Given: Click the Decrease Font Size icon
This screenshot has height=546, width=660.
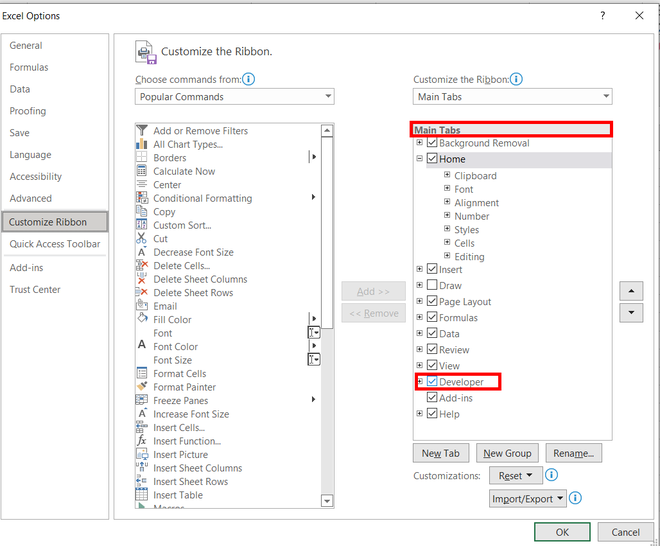Looking at the screenshot, I should 142,252.
